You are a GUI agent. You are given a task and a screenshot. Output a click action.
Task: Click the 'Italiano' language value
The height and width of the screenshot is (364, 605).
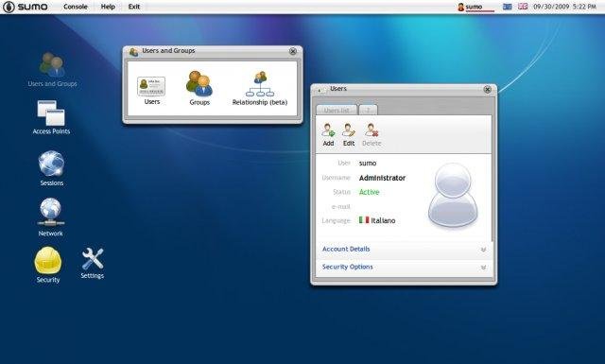coord(383,220)
